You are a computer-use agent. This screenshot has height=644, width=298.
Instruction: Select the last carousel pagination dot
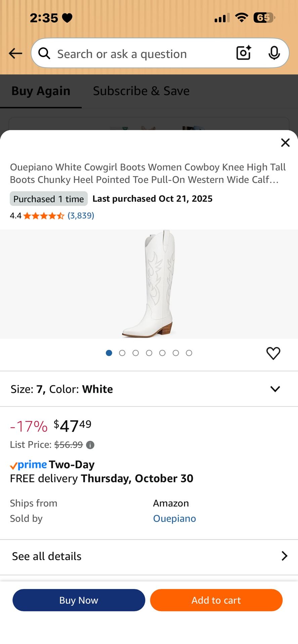pyautogui.click(x=189, y=353)
